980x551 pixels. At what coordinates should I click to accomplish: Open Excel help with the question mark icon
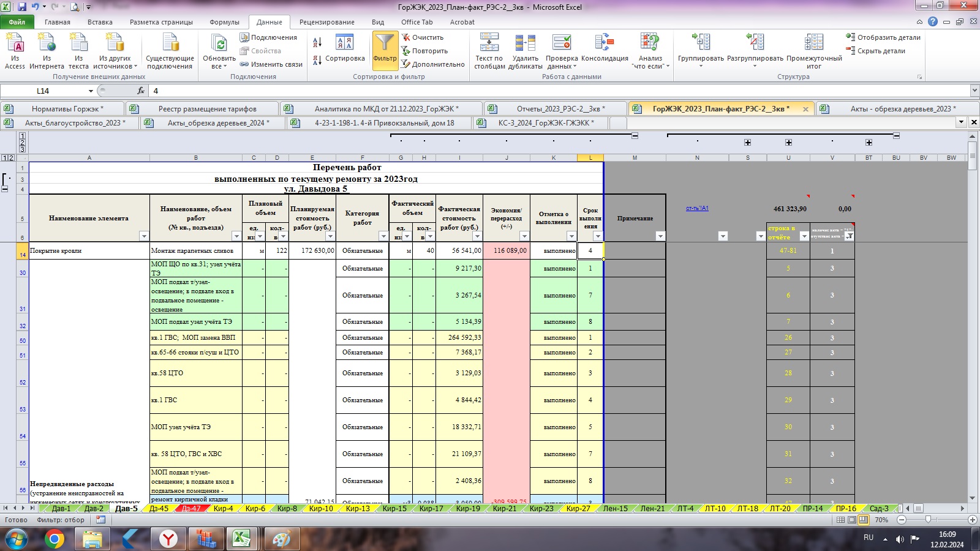(x=933, y=21)
